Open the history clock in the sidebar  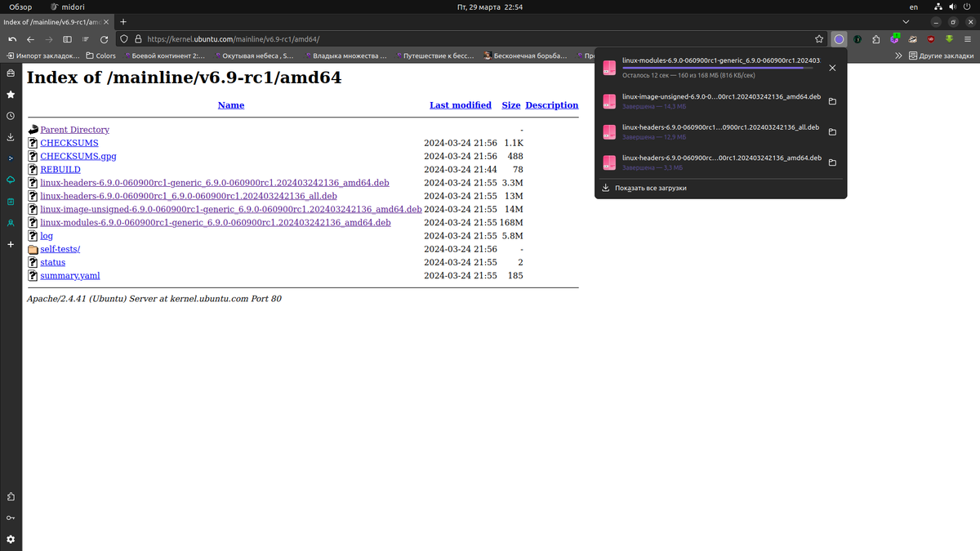pyautogui.click(x=11, y=116)
